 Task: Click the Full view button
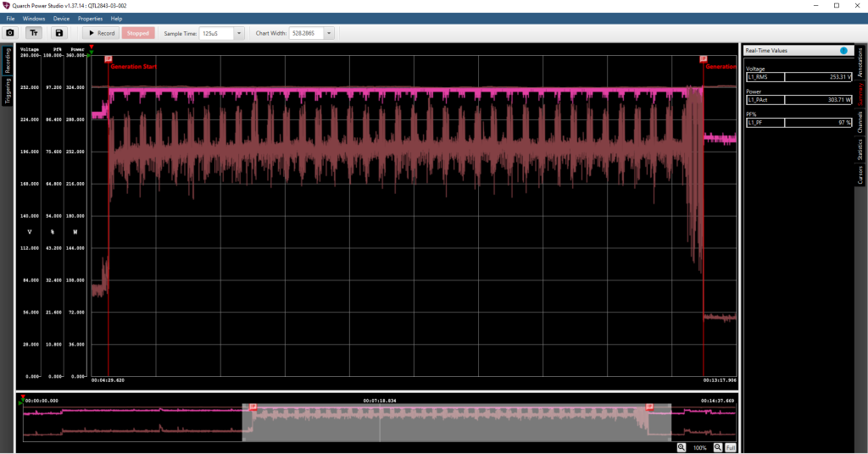coord(731,447)
